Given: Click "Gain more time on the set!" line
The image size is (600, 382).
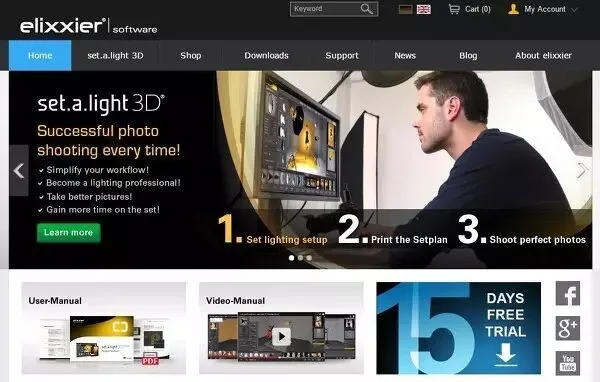Looking at the screenshot, I should (x=103, y=210).
